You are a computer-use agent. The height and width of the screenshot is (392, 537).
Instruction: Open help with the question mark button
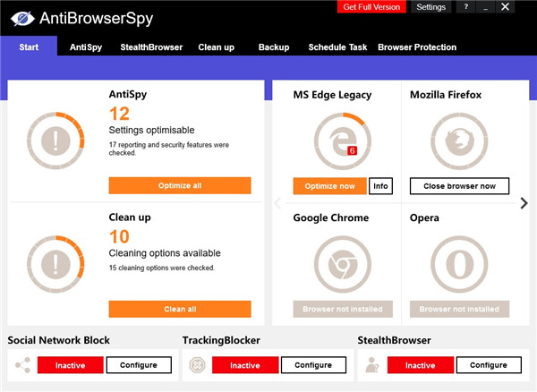point(465,7)
